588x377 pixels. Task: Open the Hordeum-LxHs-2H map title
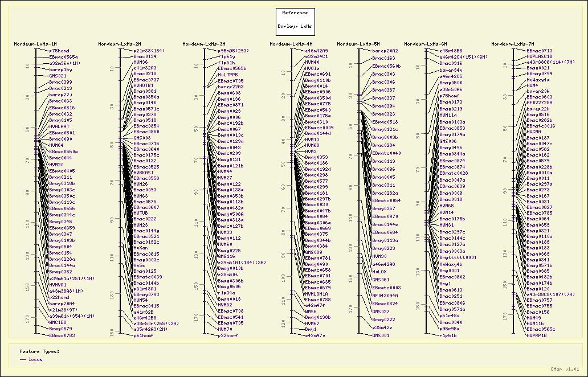point(119,44)
